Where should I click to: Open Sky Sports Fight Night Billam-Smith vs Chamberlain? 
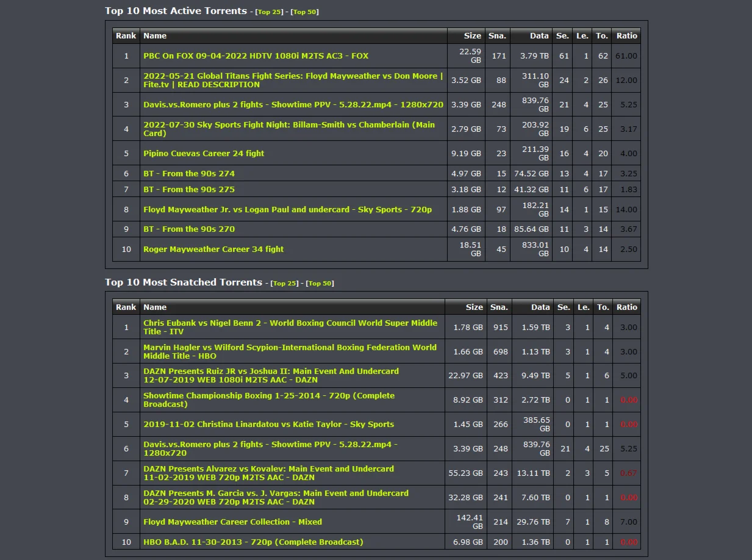(289, 129)
